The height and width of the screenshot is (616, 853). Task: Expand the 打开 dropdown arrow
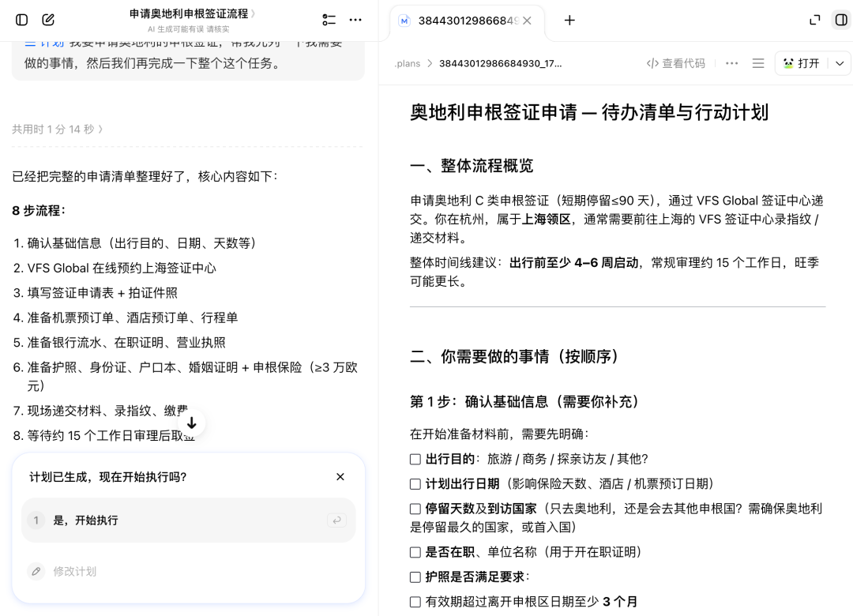(840, 64)
